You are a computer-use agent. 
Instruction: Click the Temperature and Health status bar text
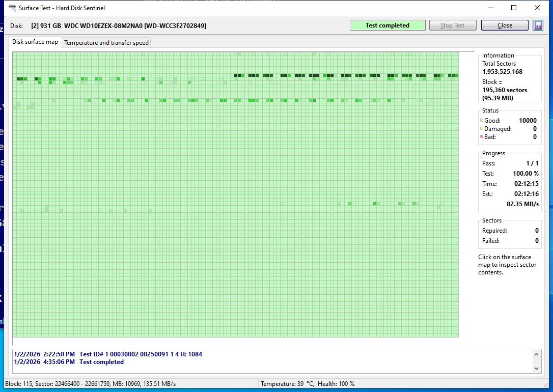[307, 384]
